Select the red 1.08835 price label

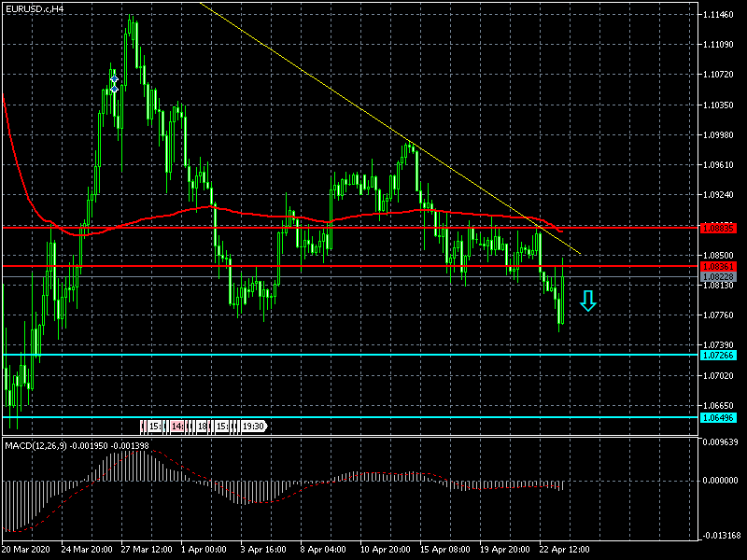(717, 228)
